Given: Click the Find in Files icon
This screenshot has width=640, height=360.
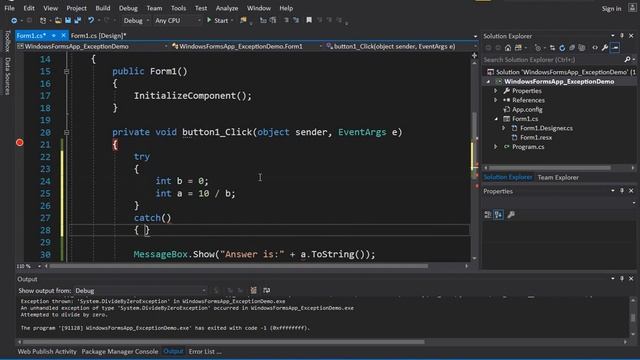Looking at the screenshot, I should 243,20.
